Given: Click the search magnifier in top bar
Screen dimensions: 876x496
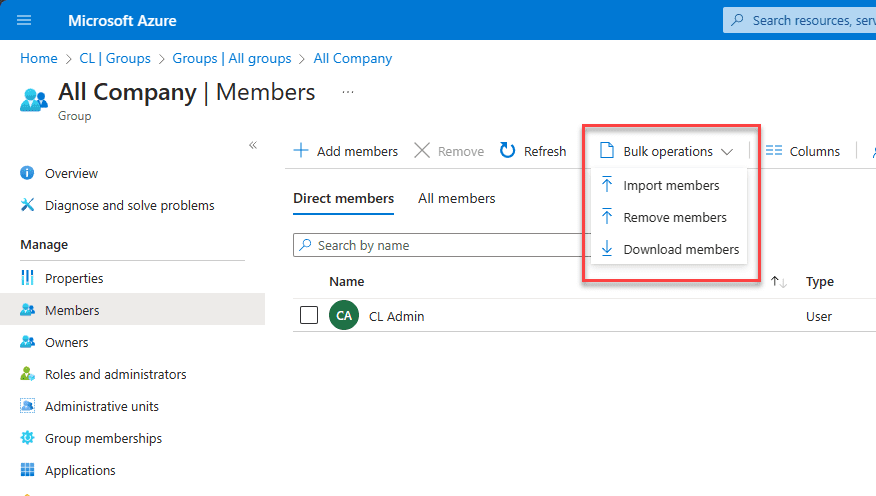Looking at the screenshot, I should tap(737, 21).
